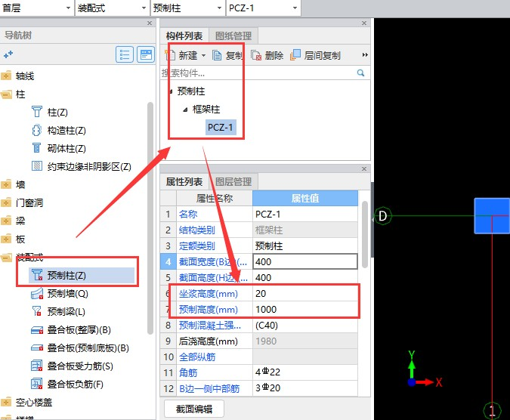The height and width of the screenshot is (420, 510).
Task: Click the 搜索构件 search field
Action: click(x=257, y=73)
